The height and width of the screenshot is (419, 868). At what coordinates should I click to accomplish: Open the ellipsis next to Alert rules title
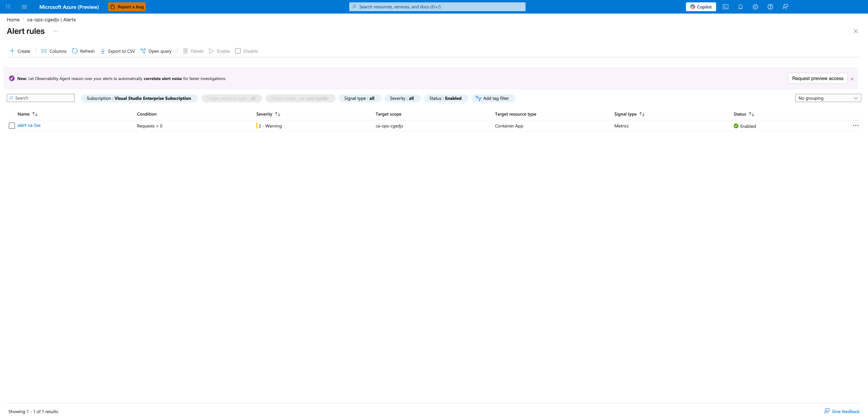point(56,31)
